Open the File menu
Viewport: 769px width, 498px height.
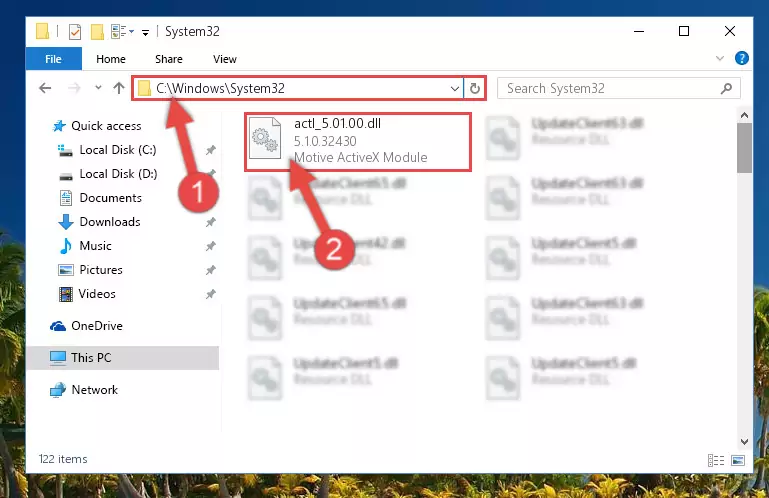pos(53,59)
